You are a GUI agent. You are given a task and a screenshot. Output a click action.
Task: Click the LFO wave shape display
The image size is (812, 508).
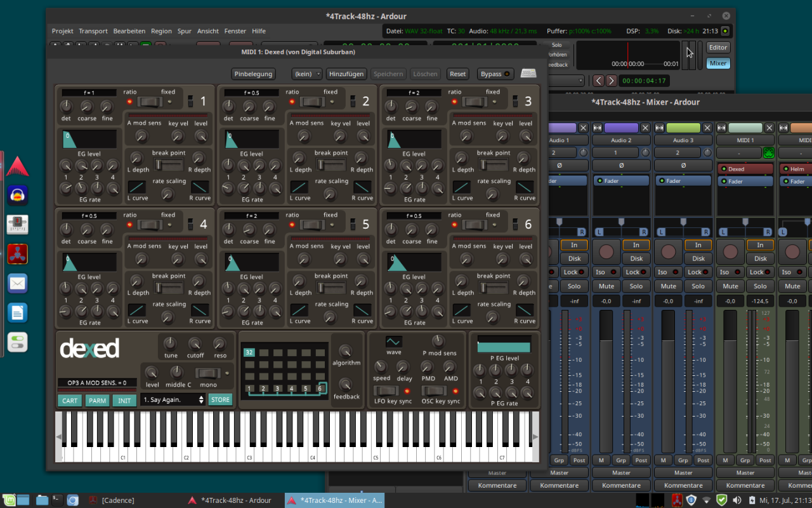coord(393,342)
